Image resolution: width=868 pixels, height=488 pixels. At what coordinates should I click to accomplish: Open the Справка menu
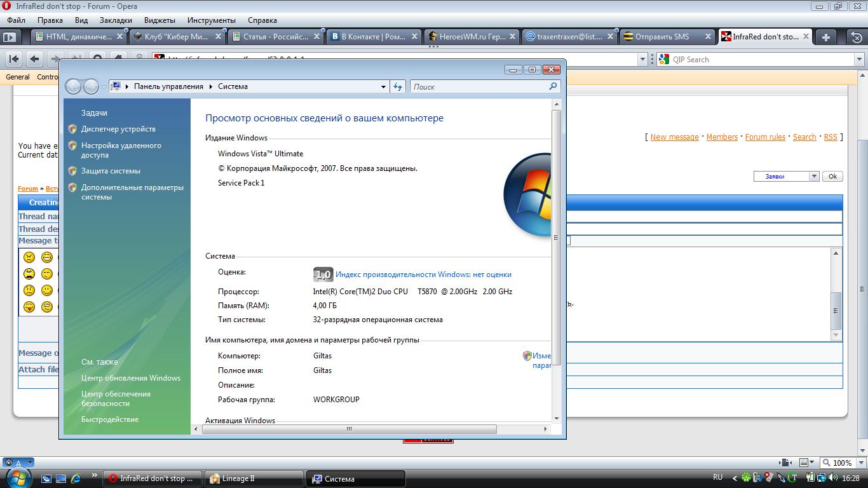click(262, 20)
